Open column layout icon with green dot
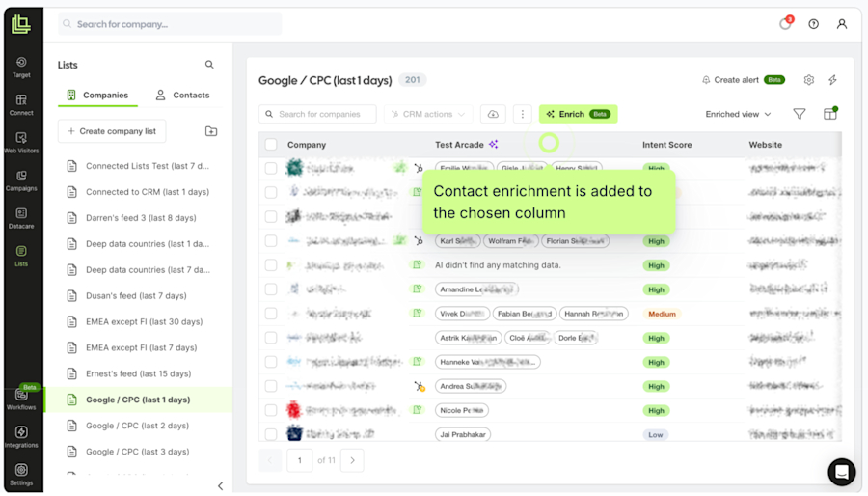 [829, 114]
